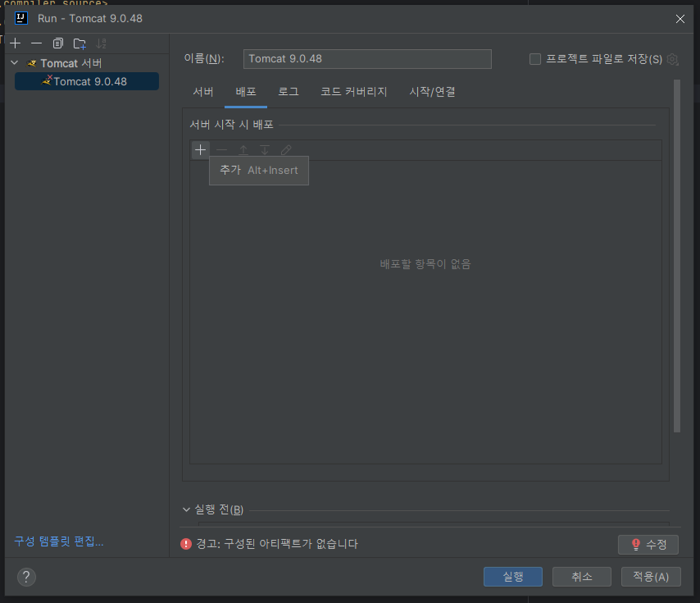Click the 서버 시작 시 배포 heading
700x603 pixels.
click(231, 124)
